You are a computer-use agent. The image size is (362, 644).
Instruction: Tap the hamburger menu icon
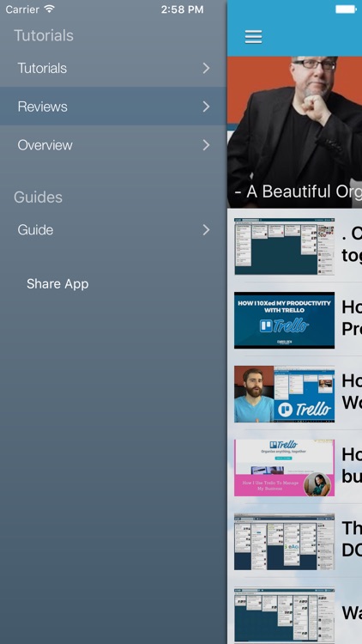tap(253, 37)
